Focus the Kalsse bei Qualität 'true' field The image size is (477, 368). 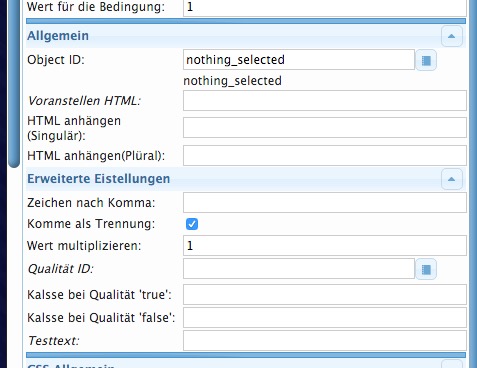[325, 294]
